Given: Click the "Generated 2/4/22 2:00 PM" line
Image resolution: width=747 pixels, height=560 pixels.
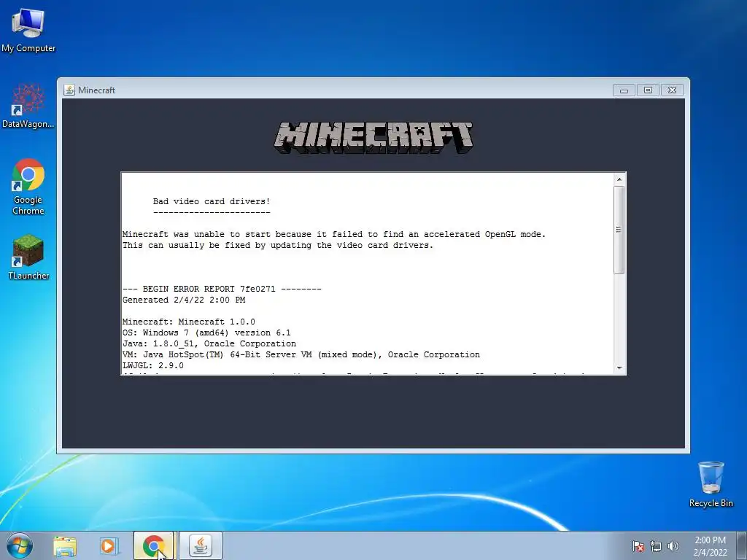Looking at the screenshot, I should tap(184, 300).
